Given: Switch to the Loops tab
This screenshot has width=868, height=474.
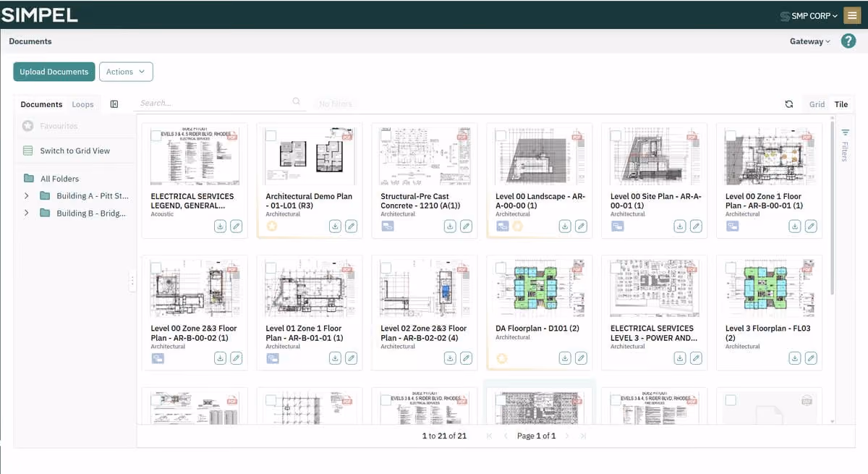Looking at the screenshot, I should tap(82, 104).
